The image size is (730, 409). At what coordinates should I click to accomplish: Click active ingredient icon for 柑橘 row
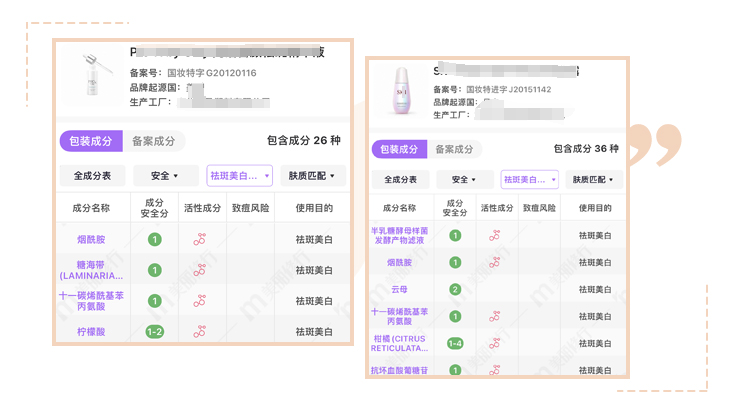click(494, 343)
